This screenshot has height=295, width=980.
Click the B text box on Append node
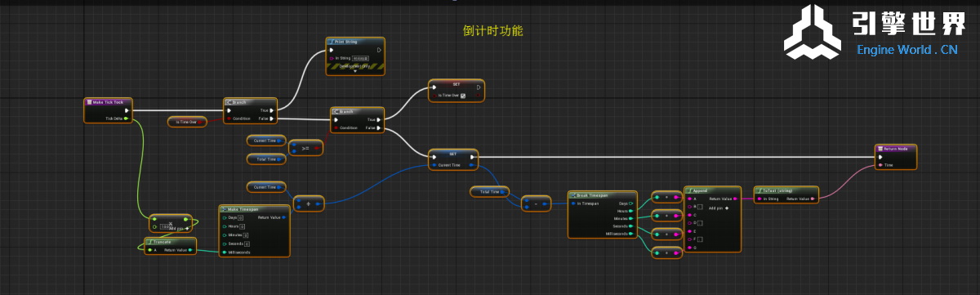coord(699,208)
